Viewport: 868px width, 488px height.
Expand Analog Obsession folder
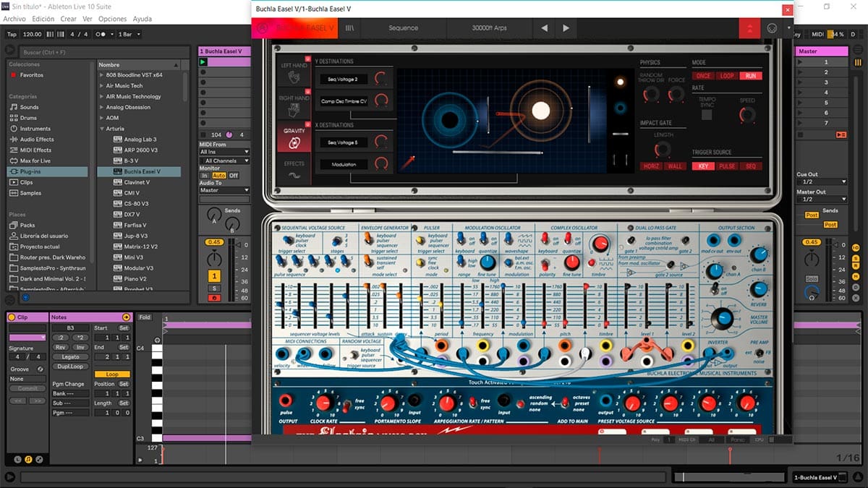pos(101,107)
